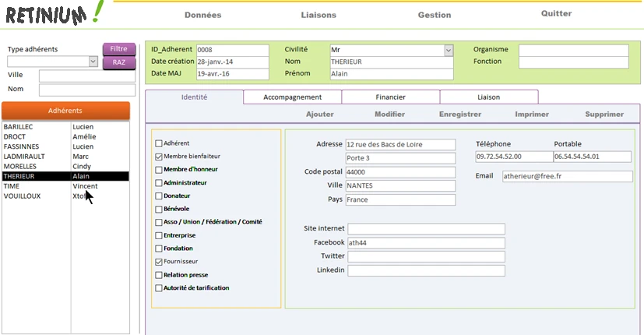Switch to the Accompagnement tab
Screen dimensions: 644x335
tap(293, 97)
